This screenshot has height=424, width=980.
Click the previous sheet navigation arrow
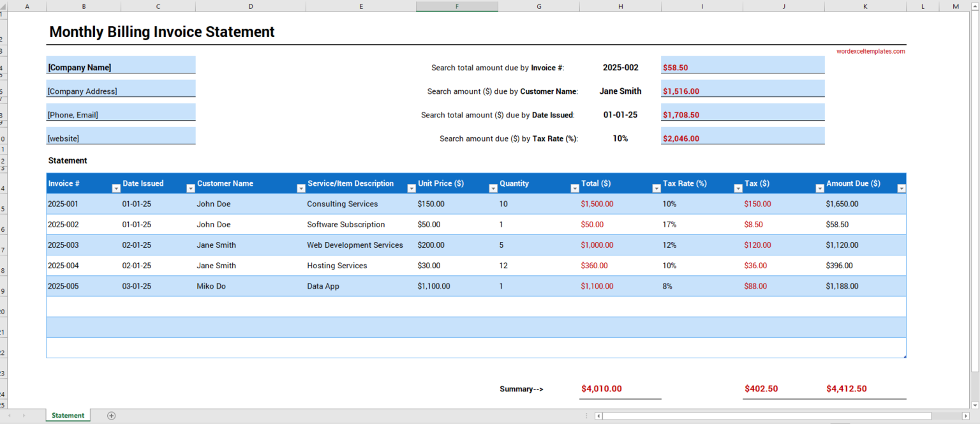(9, 416)
